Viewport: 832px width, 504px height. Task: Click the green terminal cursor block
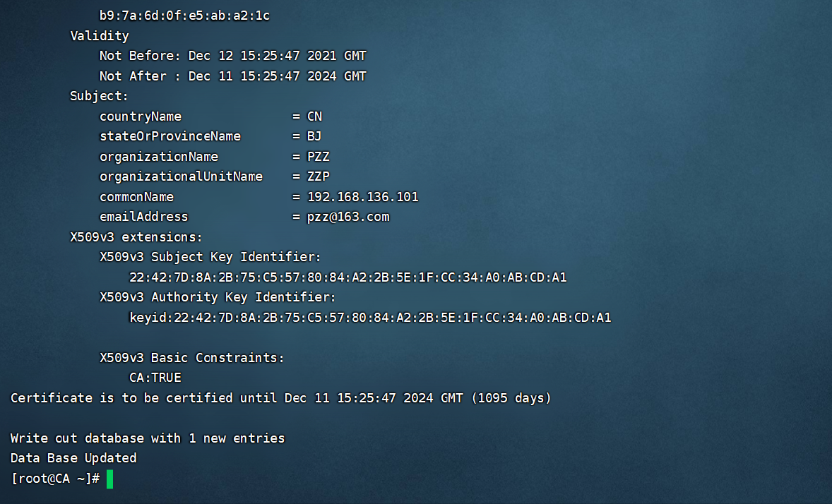[110, 479]
